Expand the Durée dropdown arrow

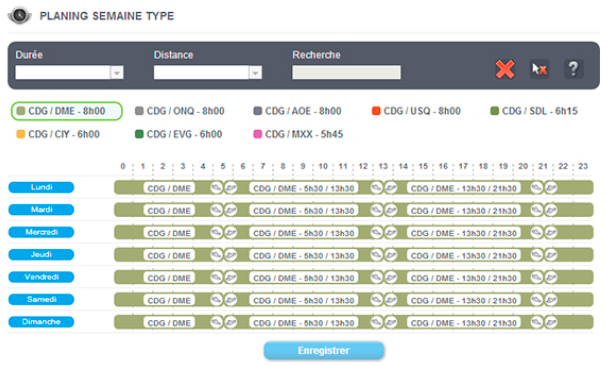click(x=117, y=72)
